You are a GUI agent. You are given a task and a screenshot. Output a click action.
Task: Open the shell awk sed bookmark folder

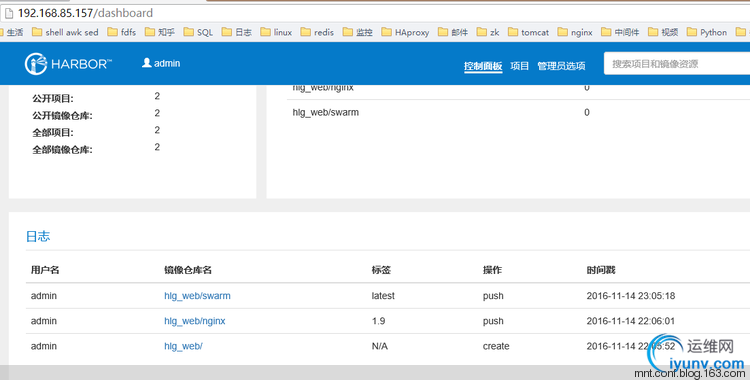65,32
